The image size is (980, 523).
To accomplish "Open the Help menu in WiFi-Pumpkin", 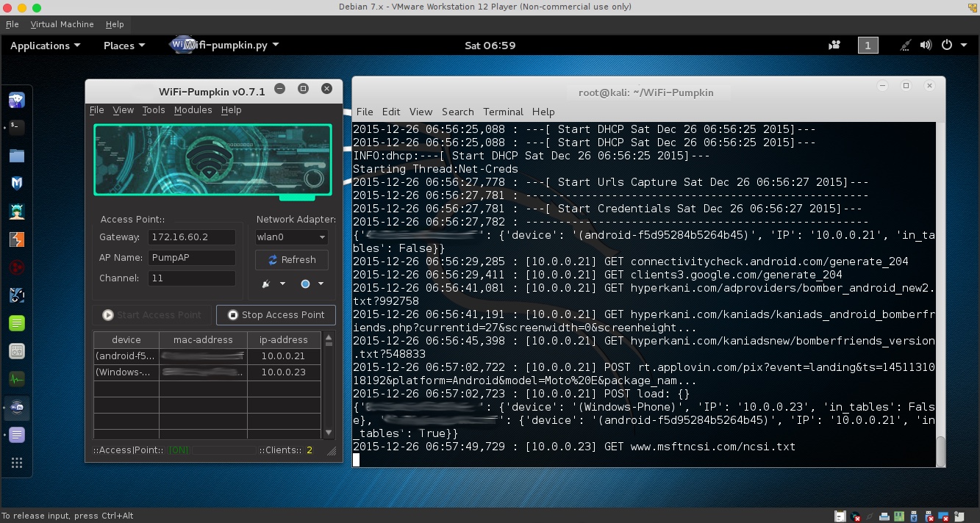I will coord(231,110).
